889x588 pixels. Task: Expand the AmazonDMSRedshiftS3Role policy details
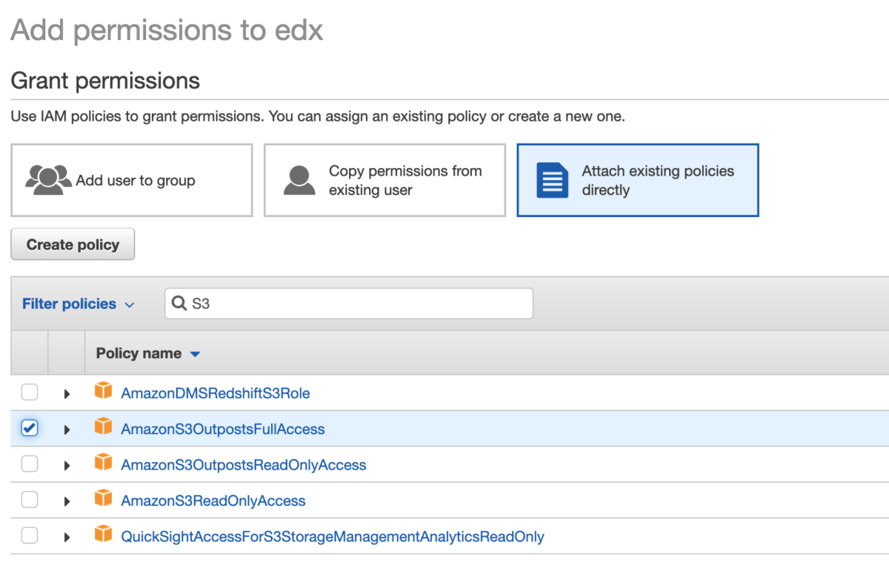(67, 394)
